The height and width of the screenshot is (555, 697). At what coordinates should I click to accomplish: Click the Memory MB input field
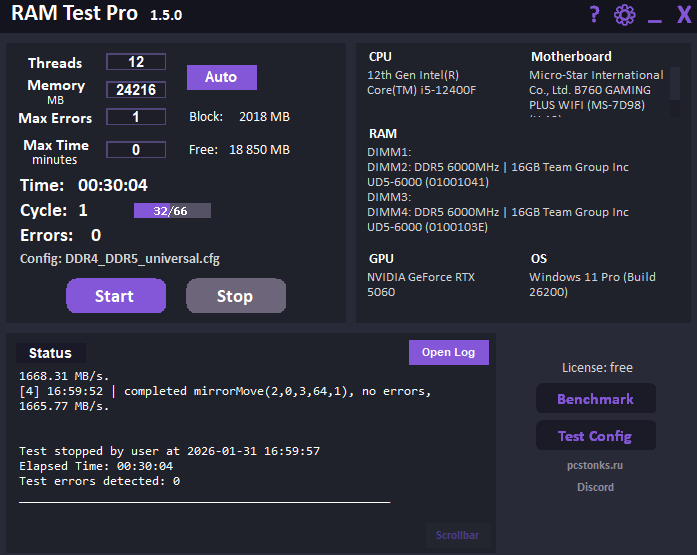(136, 90)
